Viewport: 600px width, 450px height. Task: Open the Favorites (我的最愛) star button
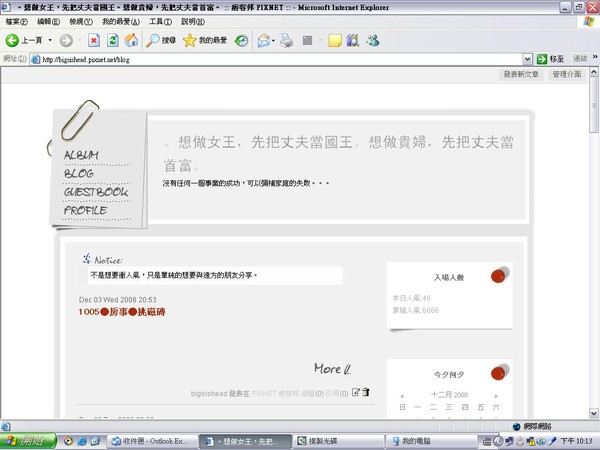click(204, 40)
